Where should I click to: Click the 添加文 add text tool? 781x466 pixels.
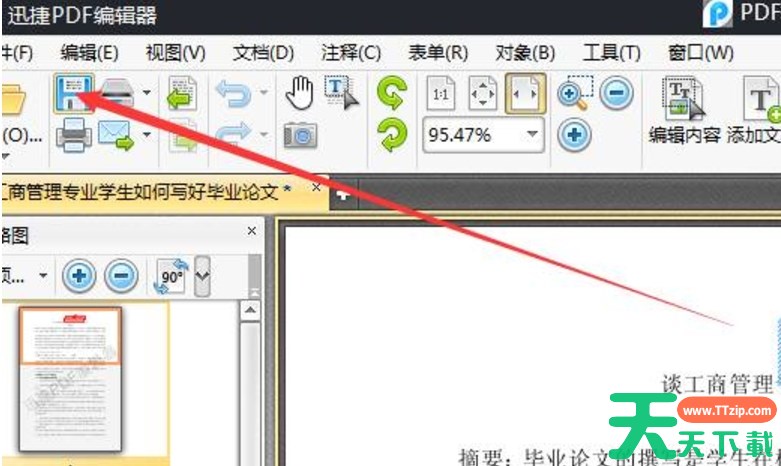pos(754,111)
